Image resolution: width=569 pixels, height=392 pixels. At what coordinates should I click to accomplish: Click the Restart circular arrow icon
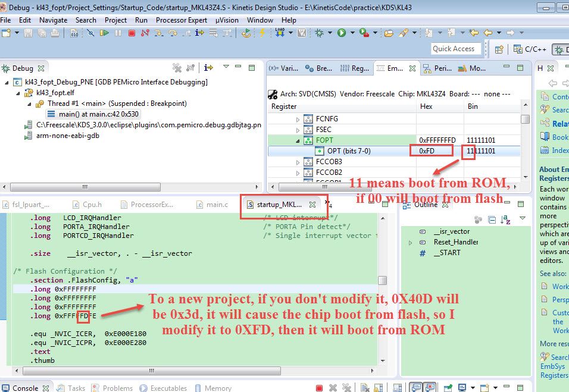(x=246, y=33)
